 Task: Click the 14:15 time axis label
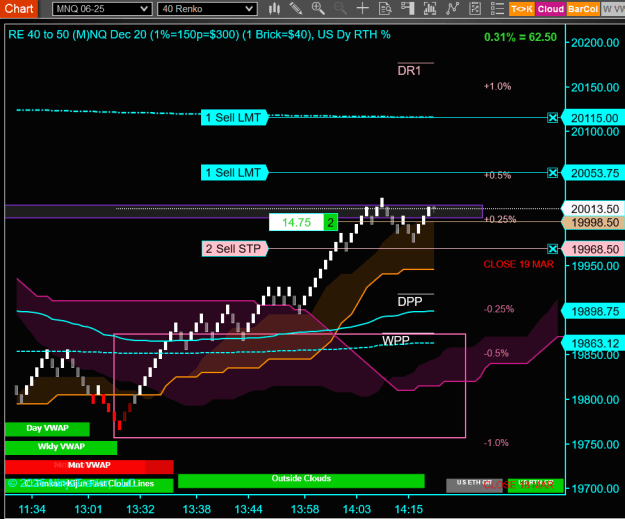pyautogui.click(x=408, y=509)
